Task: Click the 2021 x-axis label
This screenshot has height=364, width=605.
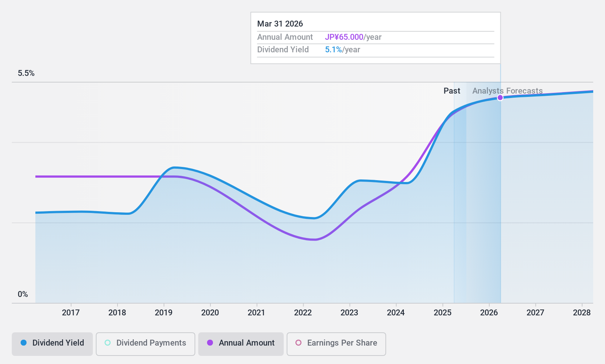Action: coord(256,313)
